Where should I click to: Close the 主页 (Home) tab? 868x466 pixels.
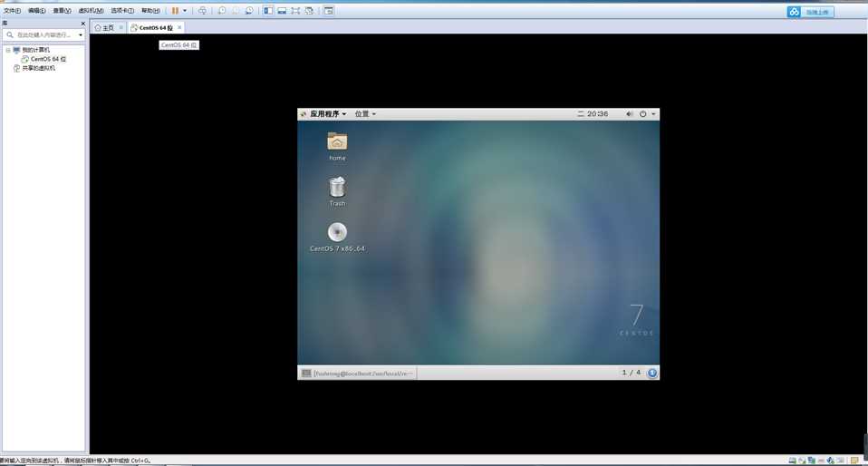121,28
